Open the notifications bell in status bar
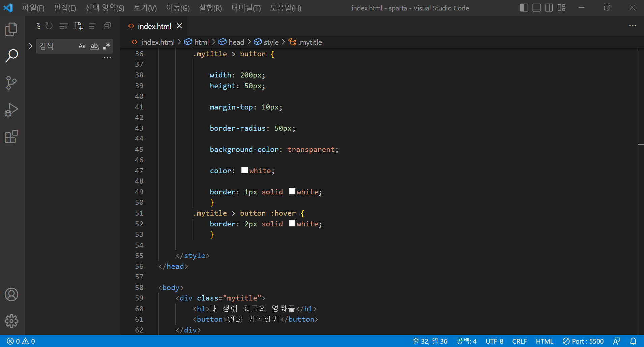644x347 pixels. (633, 341)
